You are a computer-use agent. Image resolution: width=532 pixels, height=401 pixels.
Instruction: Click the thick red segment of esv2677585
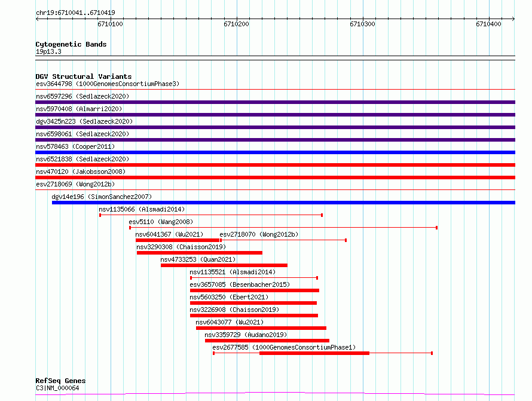click(x=314, y=353)
